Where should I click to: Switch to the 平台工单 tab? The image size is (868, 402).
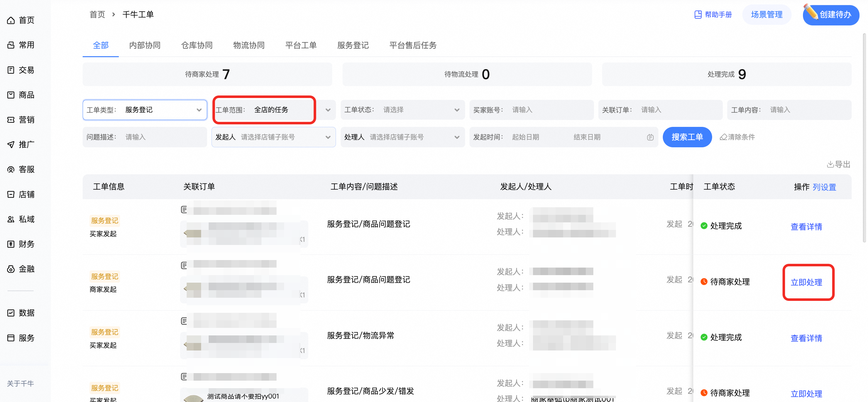click(301, 45)
